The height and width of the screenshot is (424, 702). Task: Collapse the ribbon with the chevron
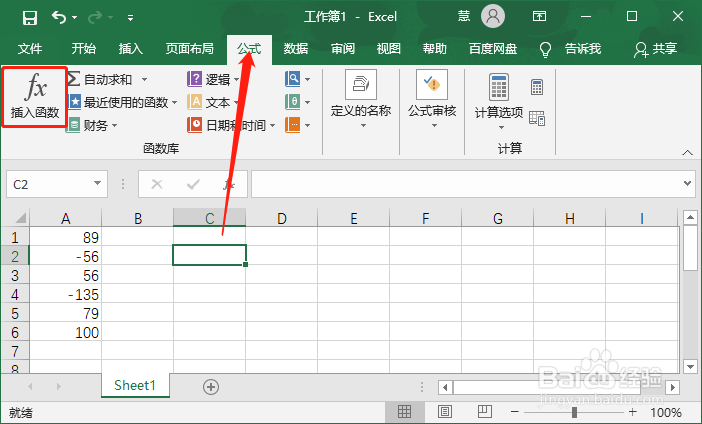[x=687, y=153]
